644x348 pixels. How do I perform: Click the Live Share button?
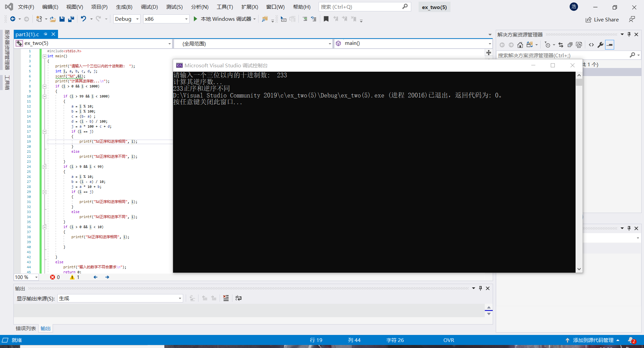pos(602,20)
